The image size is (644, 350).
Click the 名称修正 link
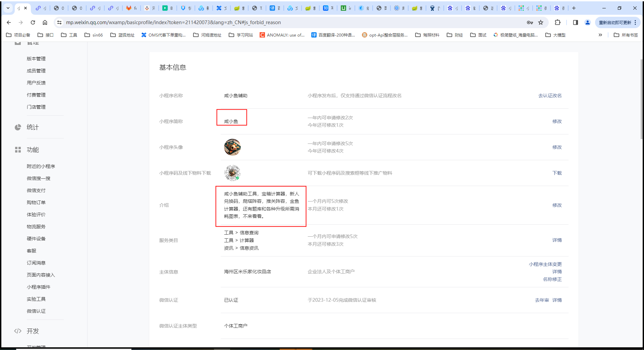tap(552, 279)
